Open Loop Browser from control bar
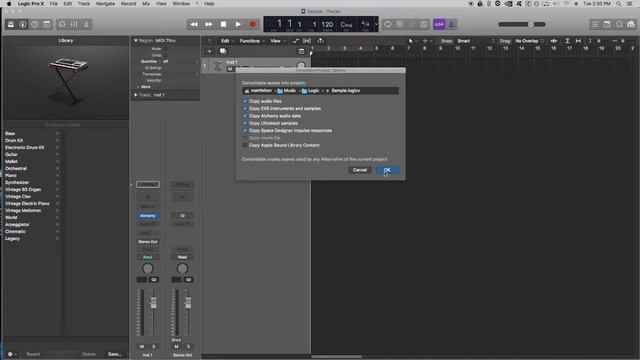Image resolution: width=640 pixels, height=360 pixels. pos(619,24)
